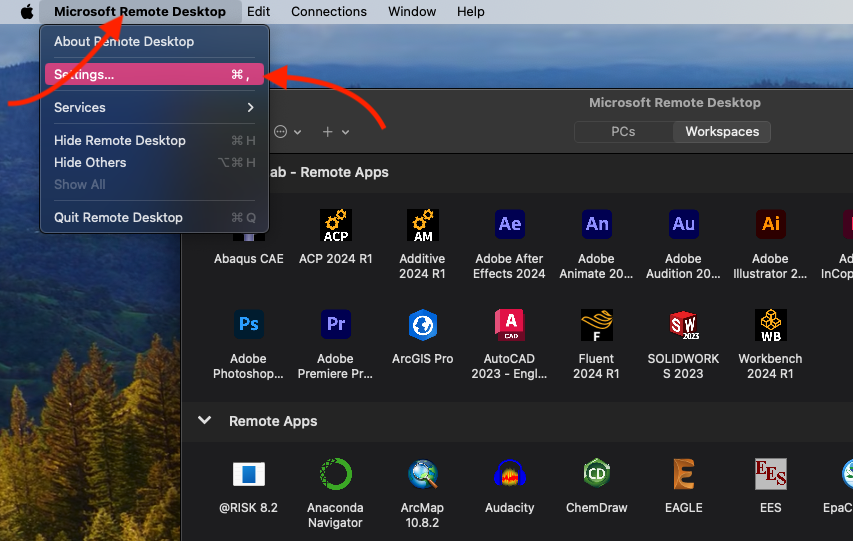Launch Adobe After Effects 2024

tap(510, 224)
